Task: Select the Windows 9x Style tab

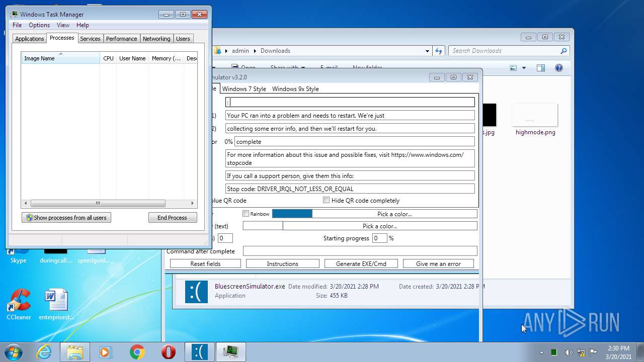Action: [x=295, y=89]
